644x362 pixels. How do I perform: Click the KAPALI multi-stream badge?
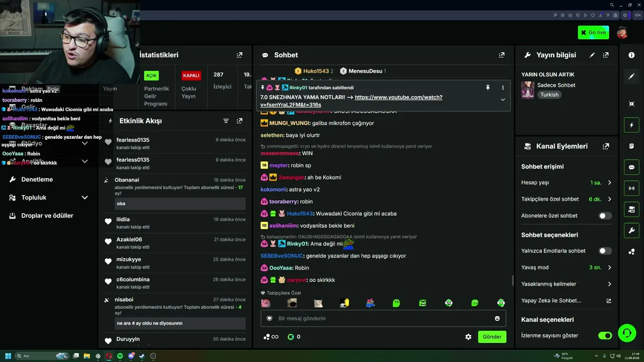(x=191, y=75)
